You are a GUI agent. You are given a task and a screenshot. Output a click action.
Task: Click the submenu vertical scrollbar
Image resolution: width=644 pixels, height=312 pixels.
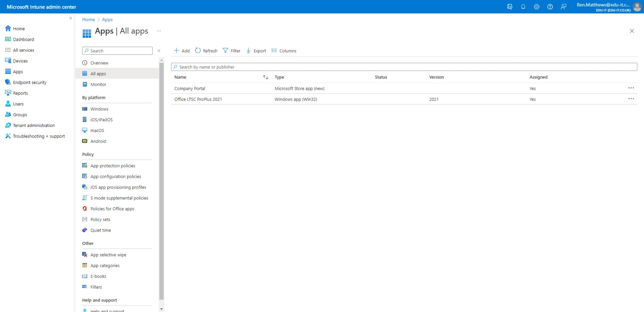[161, 180]
